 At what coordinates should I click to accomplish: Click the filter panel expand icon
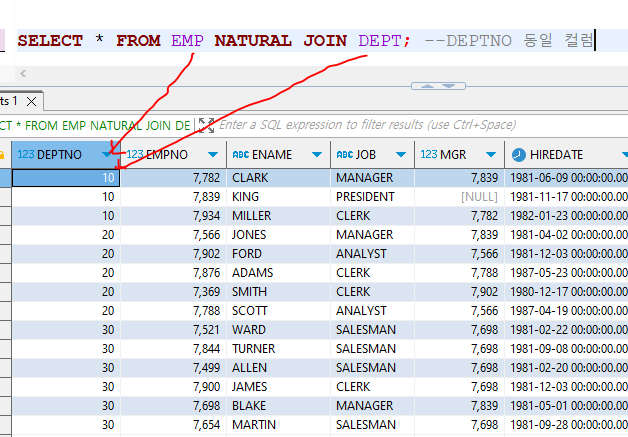point(206,125)
